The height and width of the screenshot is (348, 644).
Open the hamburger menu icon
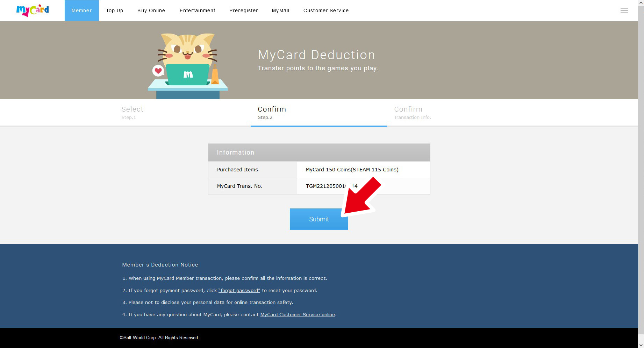(x=624, y=10)
